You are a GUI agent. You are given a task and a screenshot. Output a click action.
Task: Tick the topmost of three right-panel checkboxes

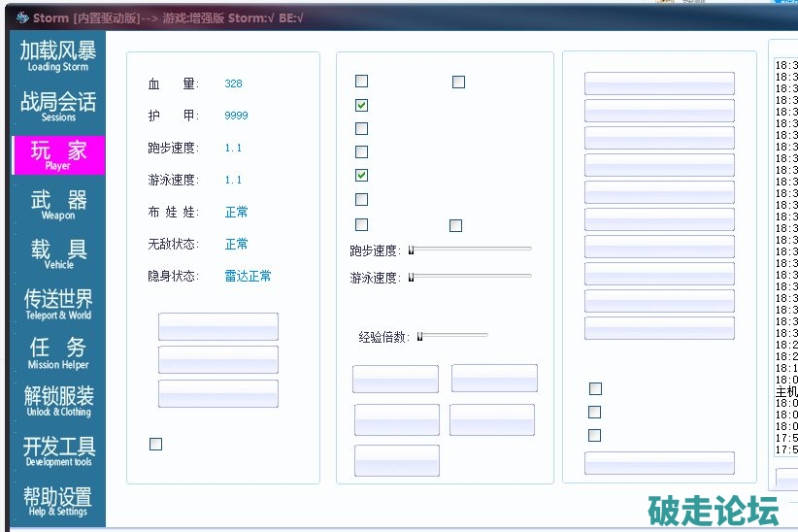pos(595,389)
